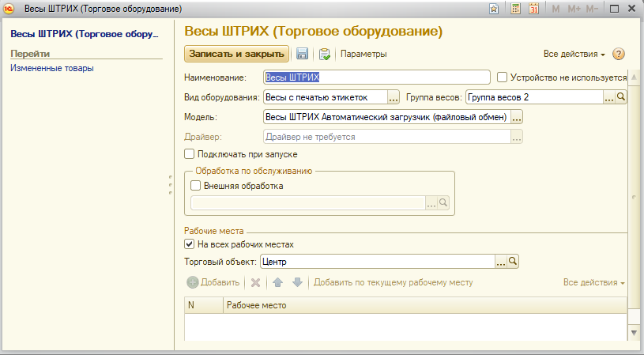Click the M memory button in title bar
Screen dimensions: 644x355
pos(555,9)
